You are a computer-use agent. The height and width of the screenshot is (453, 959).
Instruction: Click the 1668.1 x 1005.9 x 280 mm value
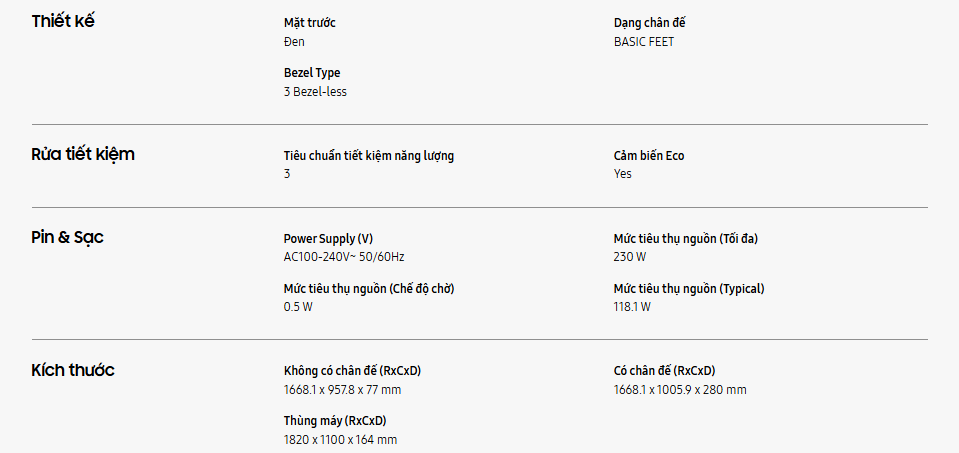click(680, 390)
